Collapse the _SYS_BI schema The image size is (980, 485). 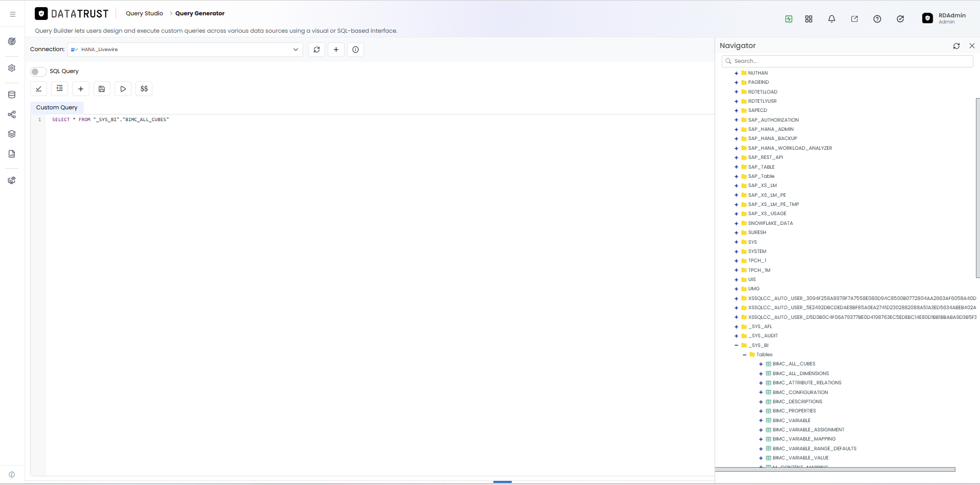[x=736, y=345]
